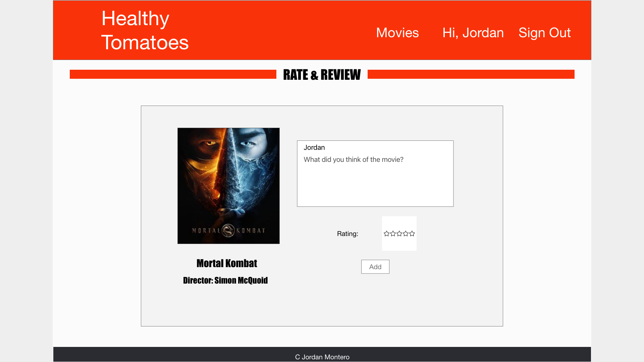Click the Mortal Kombat poster image
Screen dimensions: 644x362
228,185
